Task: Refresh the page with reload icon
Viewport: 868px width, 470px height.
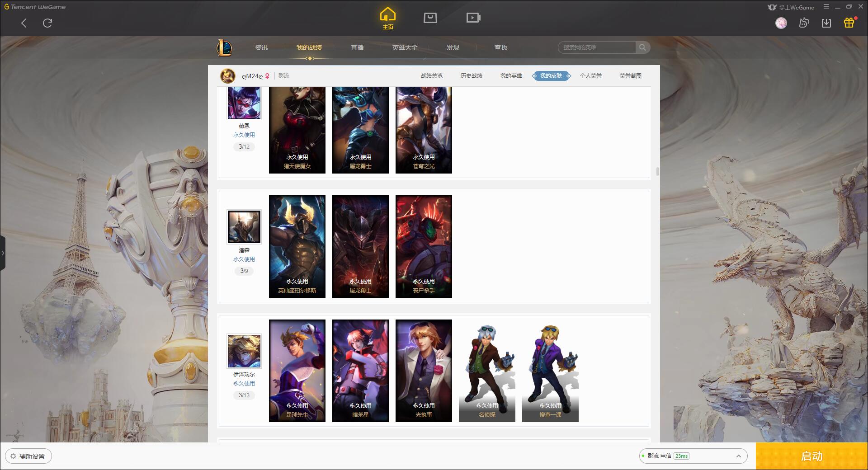Action: click(x=47, y=23)
